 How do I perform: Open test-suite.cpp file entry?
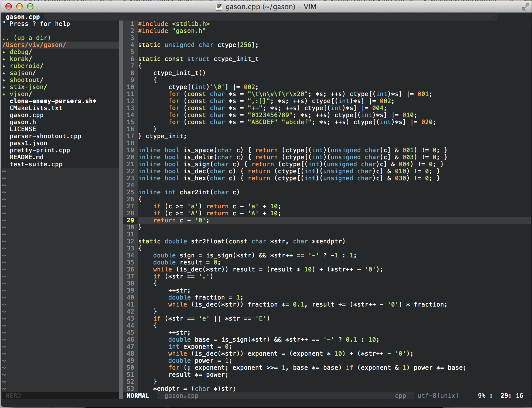pyautogui.click(x=36, y=164)
